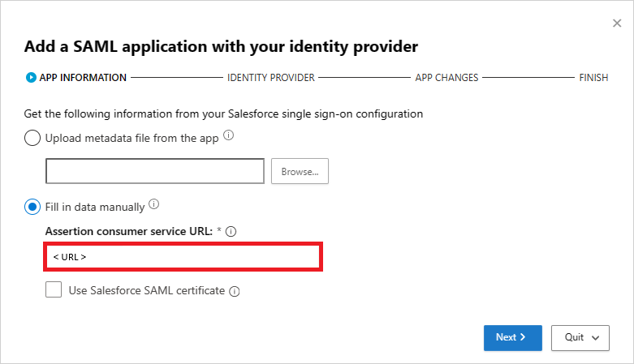Go to the App Changes step
The width and height of the screenshot is (634, 364).
446,78
